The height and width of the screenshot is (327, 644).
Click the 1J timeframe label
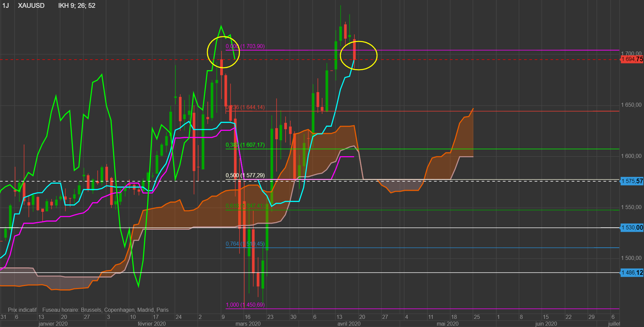point(6,5)
